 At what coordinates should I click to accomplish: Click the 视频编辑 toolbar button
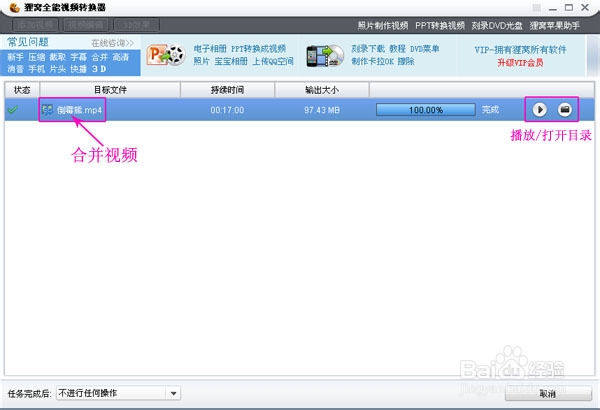pos(86,25)
